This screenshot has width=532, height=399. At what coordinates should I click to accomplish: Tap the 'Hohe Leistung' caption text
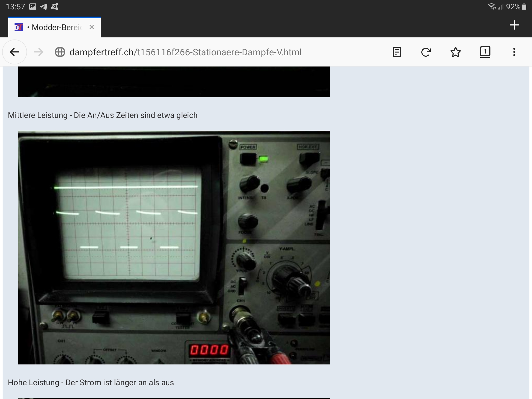click(91, 382)
